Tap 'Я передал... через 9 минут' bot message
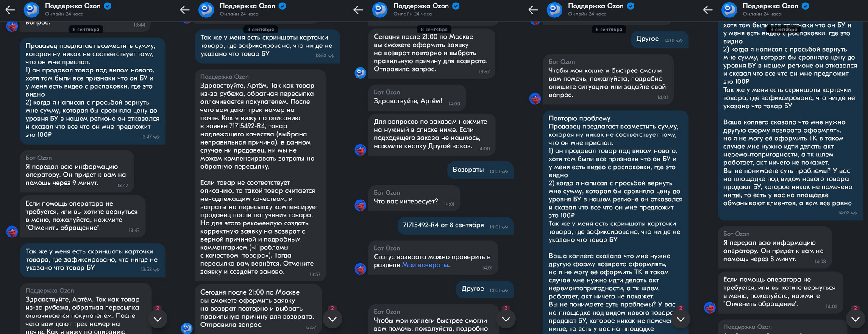Image resolution: width=868 pixels, height=334 pixels. tap(77, 171)
